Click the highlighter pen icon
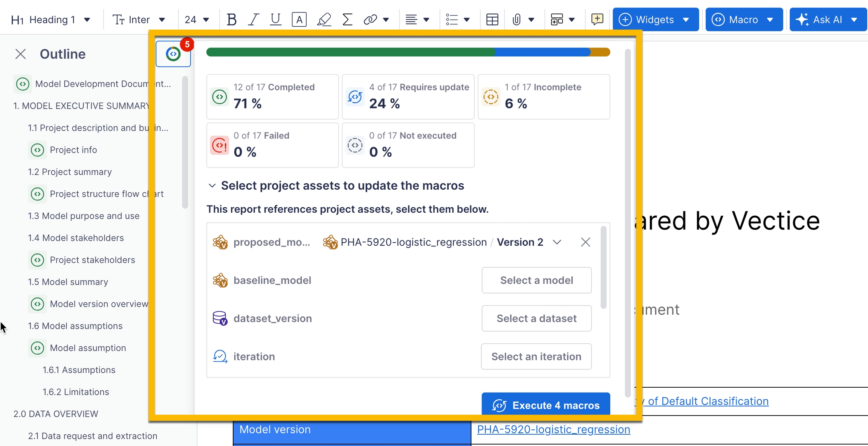 tap(324, 20)
